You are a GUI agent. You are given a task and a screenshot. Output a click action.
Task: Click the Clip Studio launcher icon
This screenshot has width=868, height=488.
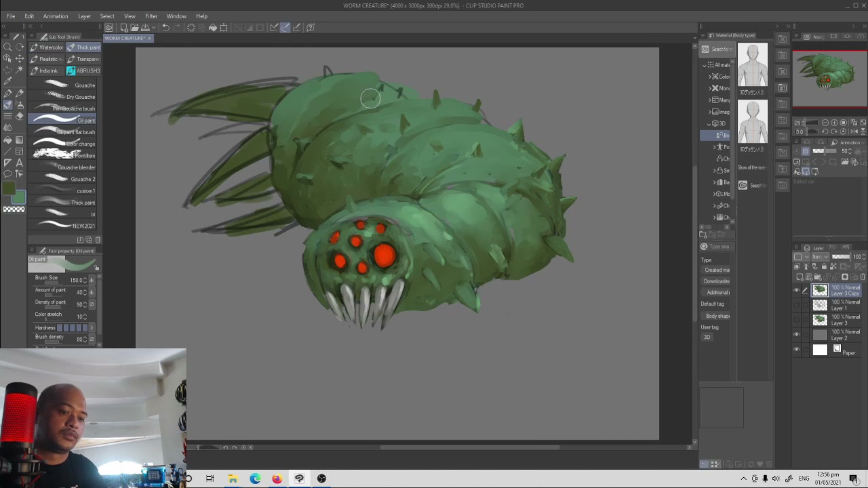[x=109, y=28]
